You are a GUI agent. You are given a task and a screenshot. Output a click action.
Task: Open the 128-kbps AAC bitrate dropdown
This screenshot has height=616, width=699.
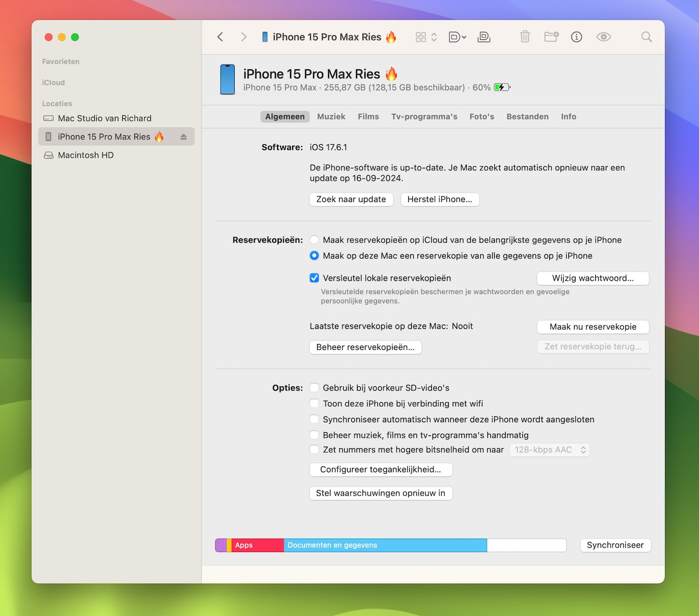(x=549, y=450)
